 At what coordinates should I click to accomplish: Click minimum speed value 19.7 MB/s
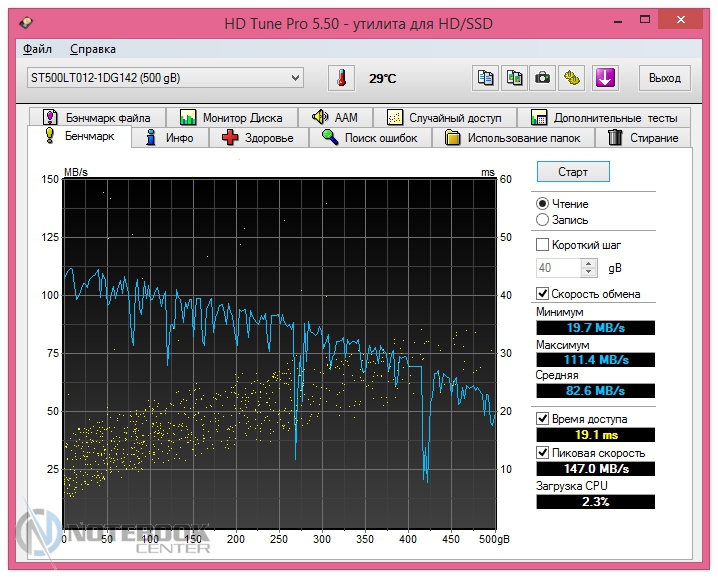pos(595,328)
